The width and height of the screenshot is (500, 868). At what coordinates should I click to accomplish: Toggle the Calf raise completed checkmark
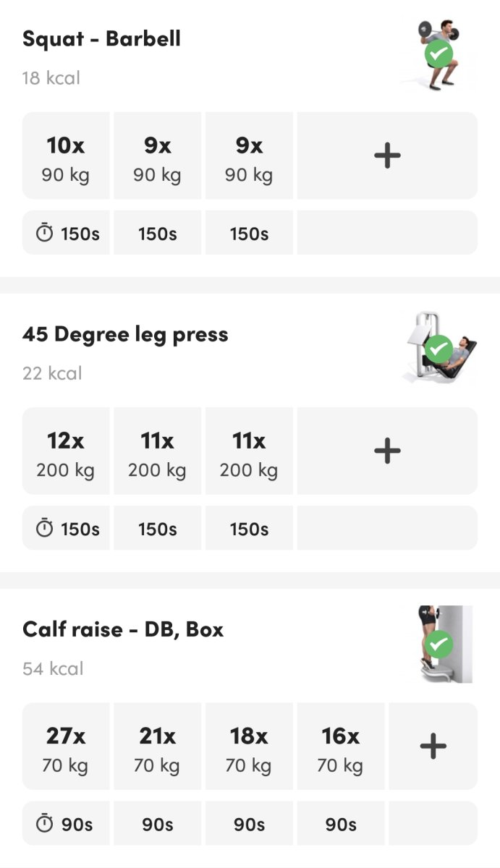(x=438, y=644)
